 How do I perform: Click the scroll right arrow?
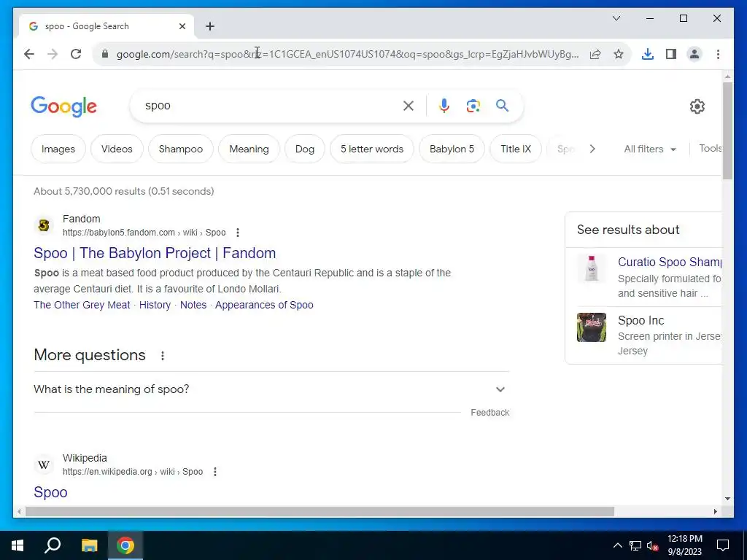715,512
